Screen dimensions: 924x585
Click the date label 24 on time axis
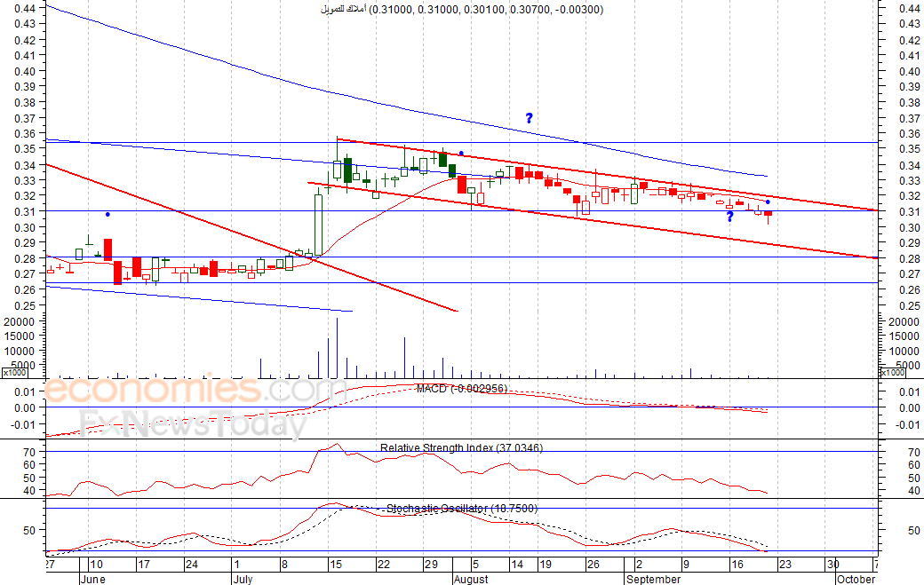point(192,565)
